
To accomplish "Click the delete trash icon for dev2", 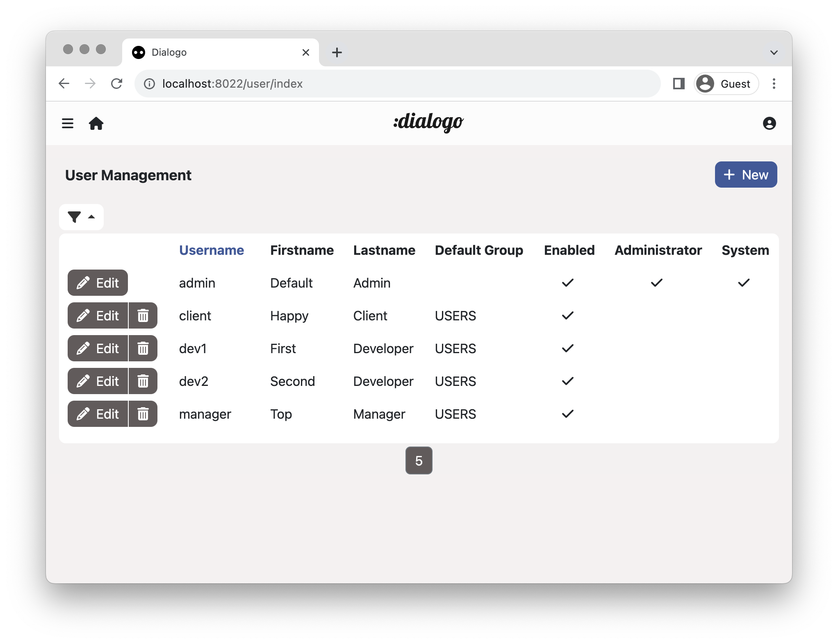I will [142, 381].
